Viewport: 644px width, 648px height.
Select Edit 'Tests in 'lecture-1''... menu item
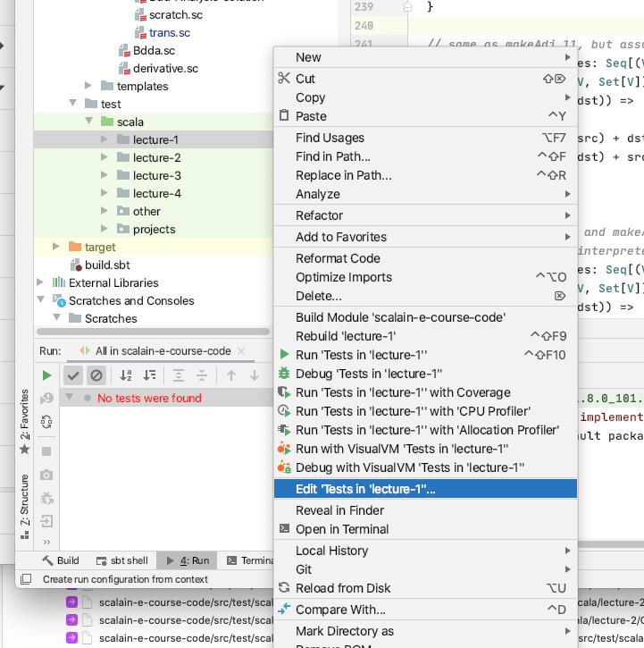pos(425,489)
